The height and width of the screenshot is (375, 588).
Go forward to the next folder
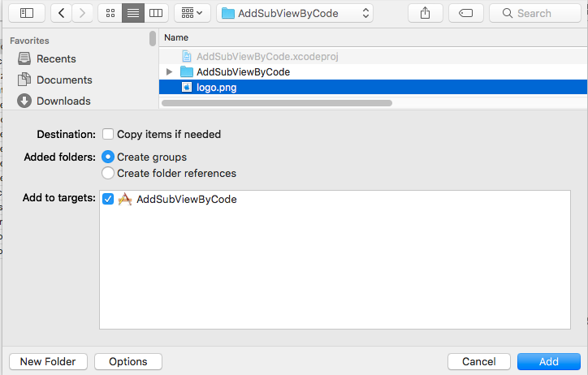82,14
